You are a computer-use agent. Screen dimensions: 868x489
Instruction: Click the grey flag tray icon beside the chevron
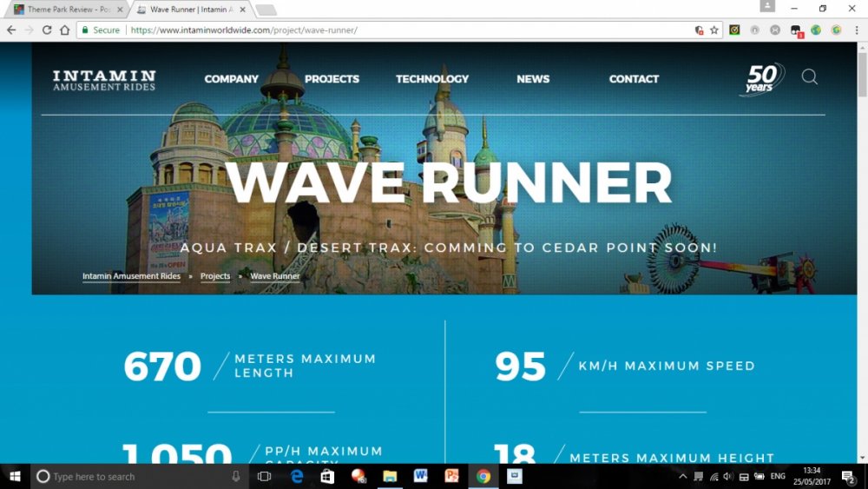click(x=699, y=476)
